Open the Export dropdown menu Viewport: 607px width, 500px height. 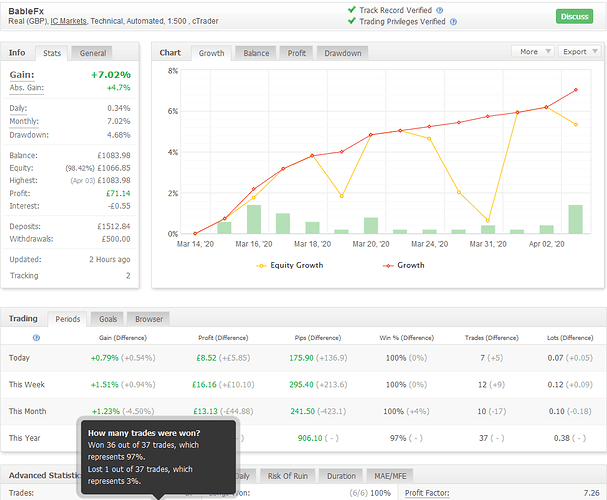point(578,51)
